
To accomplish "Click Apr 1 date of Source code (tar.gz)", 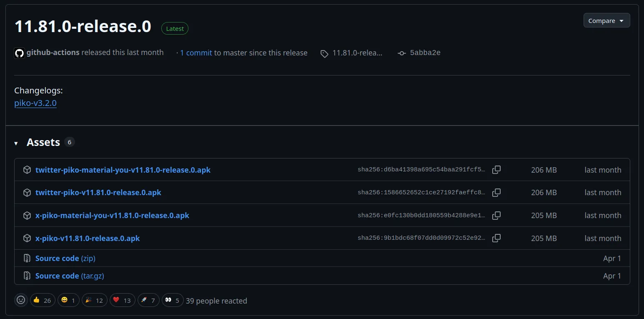I will tap(612, 276).
